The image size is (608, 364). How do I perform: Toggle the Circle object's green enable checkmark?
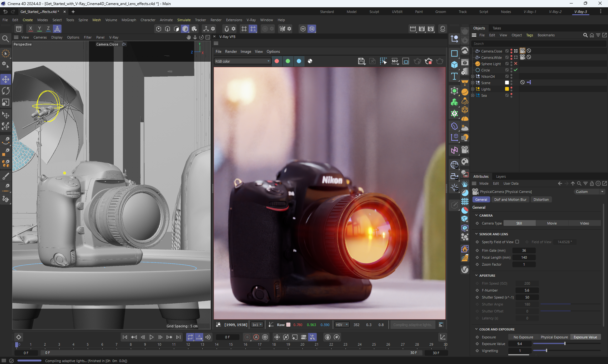[x=516, y=70]
